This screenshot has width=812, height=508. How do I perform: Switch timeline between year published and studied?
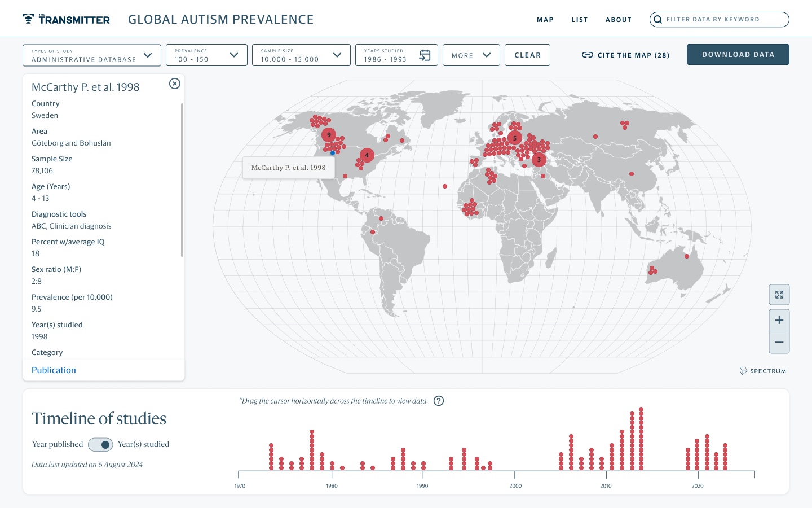100,445
